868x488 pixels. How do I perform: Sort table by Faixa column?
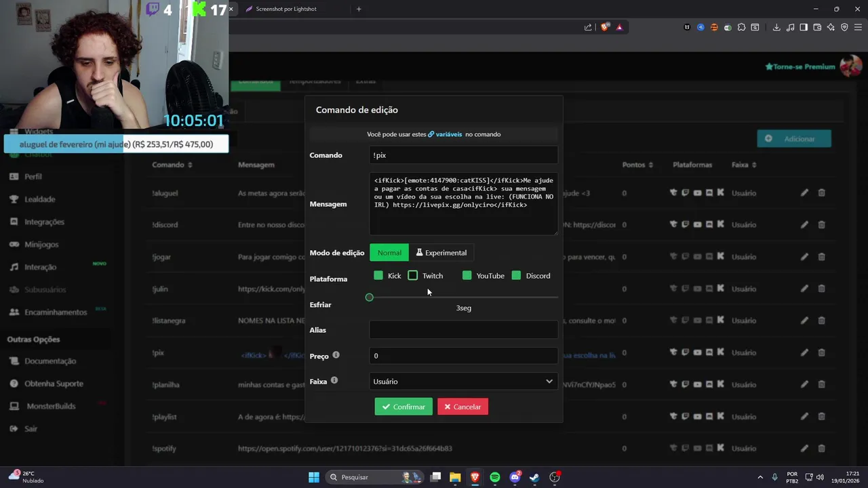tap(744, 165)
